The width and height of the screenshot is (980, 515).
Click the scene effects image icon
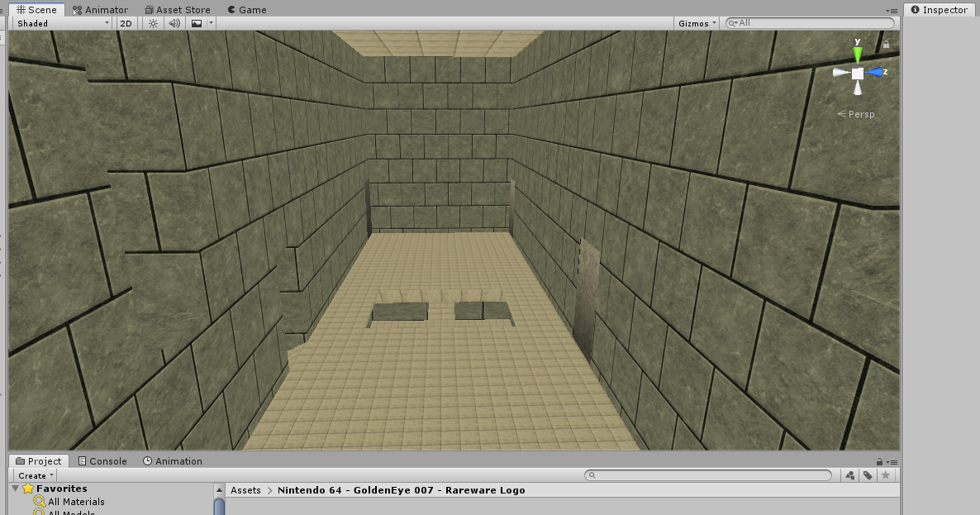click(x=197, y=23)
